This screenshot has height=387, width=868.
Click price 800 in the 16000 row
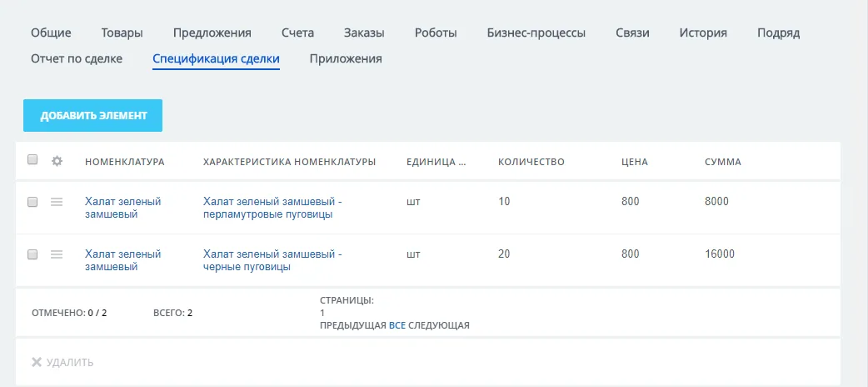pyautogui.click(x=630, y=254)
